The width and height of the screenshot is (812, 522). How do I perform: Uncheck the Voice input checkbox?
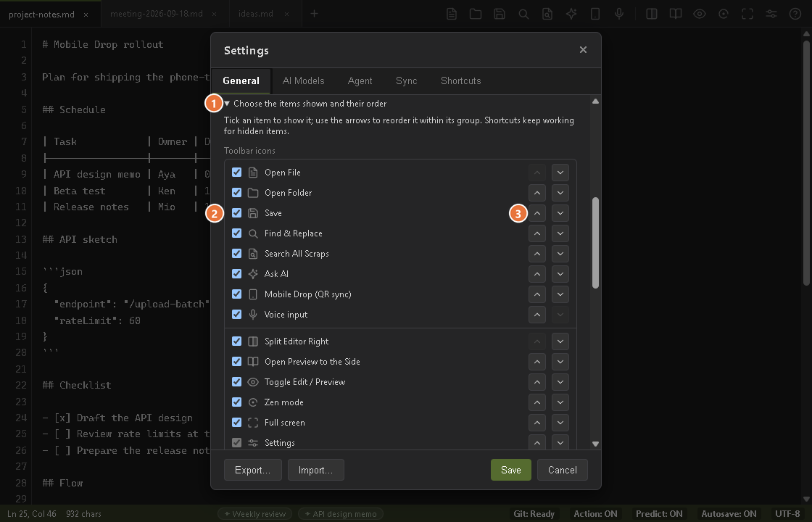pyautogui.click(x=236, y=314)
